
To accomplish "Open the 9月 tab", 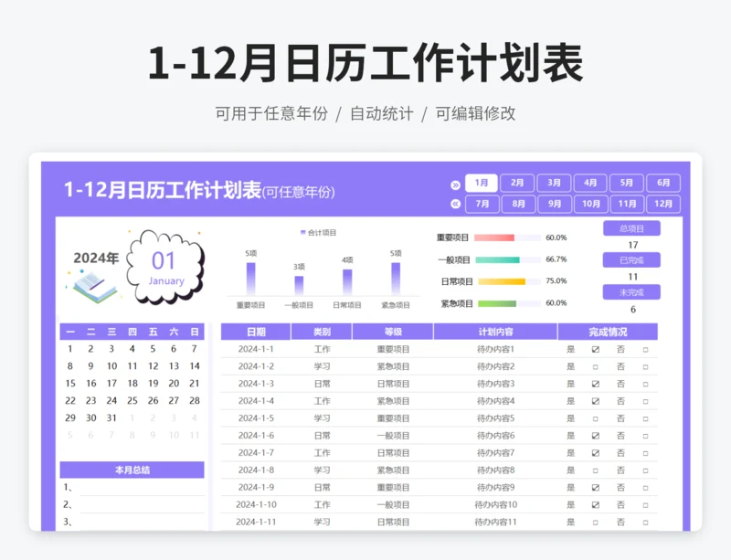I will 555,204.
